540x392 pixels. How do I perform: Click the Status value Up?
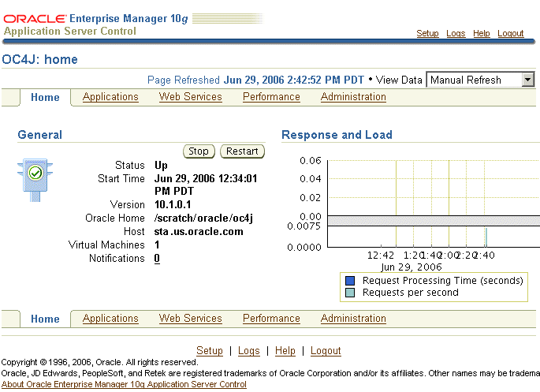click(x=161, y=166)
